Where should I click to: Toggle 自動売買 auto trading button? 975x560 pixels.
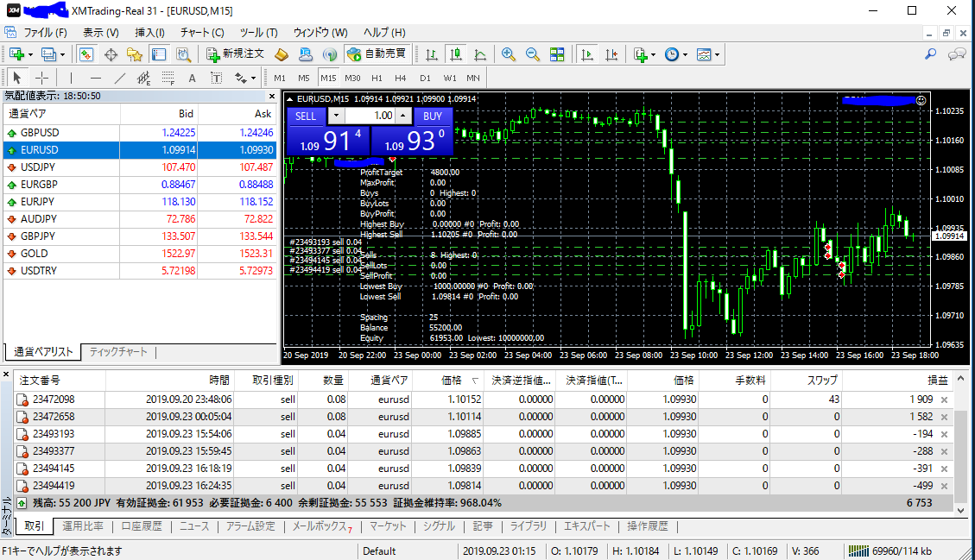pos(377,54)
